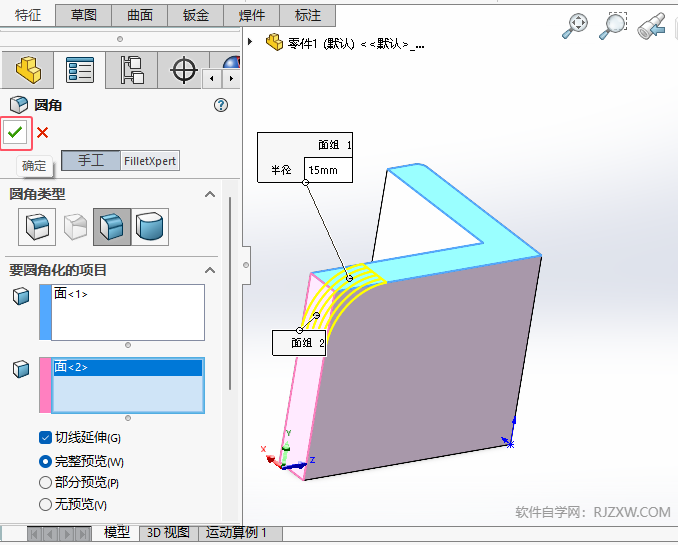Select constant size fillet type
Screen dimensions: 678x545
[37, 227]
